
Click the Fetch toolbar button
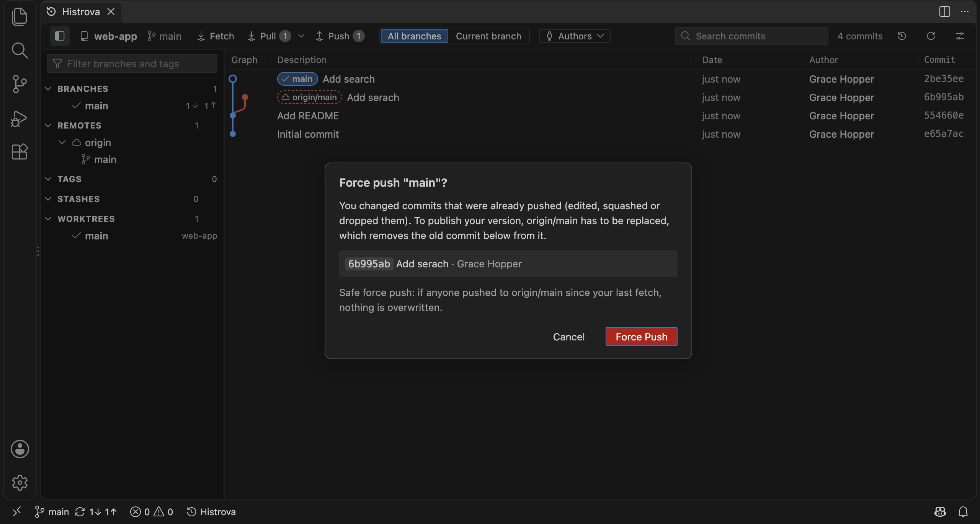[216, 36]
